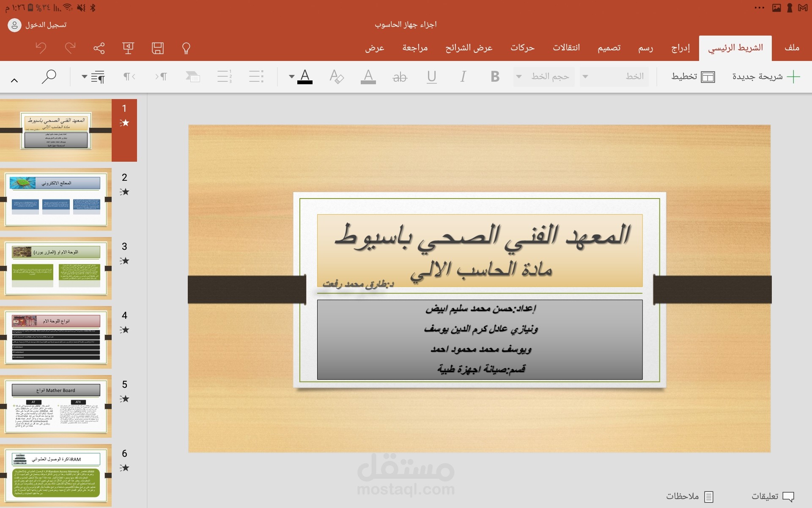Screen dimensions: 812x508
Task: Collapse the ribbon with the chevron
Action: click(x=14, y=80)
